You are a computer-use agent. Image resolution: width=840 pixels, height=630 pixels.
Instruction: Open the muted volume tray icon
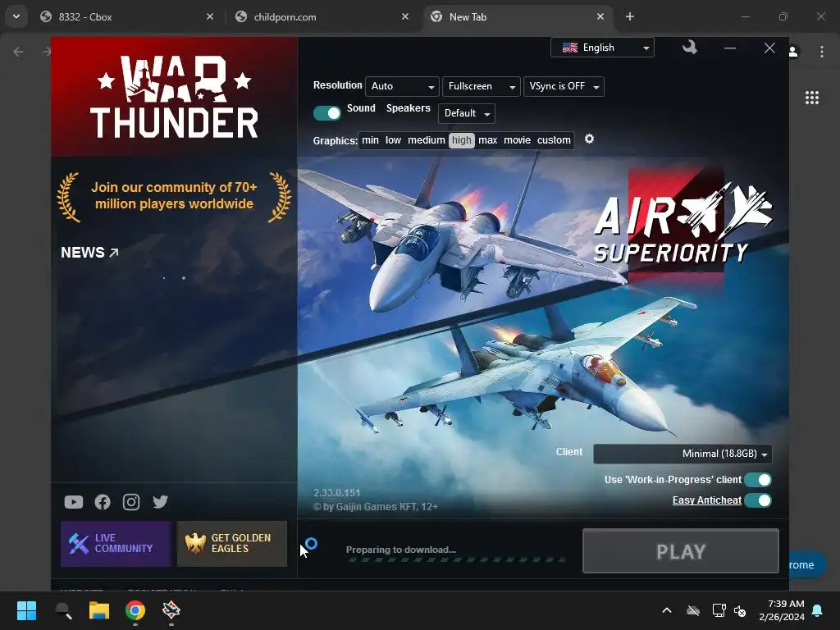click(x=741, y=610)
